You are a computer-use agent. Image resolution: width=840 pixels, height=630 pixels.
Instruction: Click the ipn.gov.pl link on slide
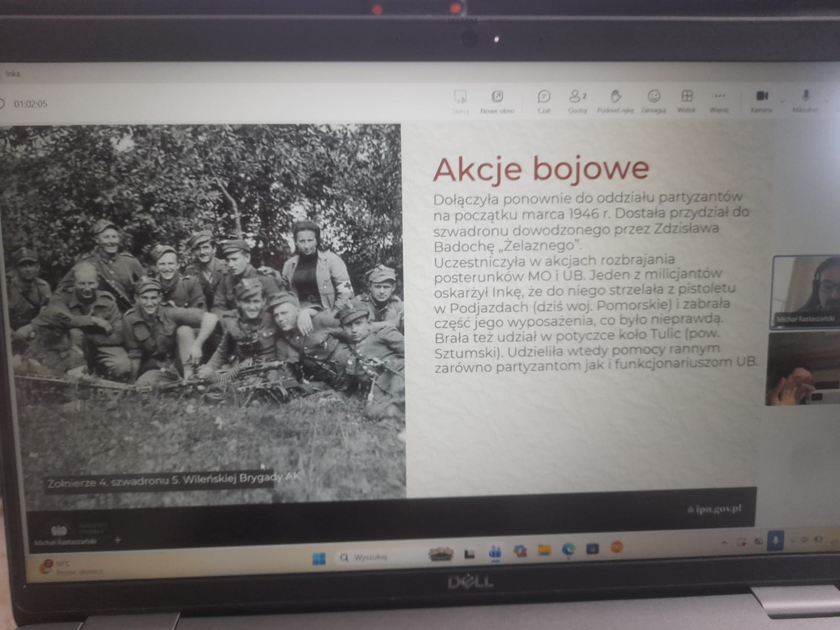[x=715, y=509]
